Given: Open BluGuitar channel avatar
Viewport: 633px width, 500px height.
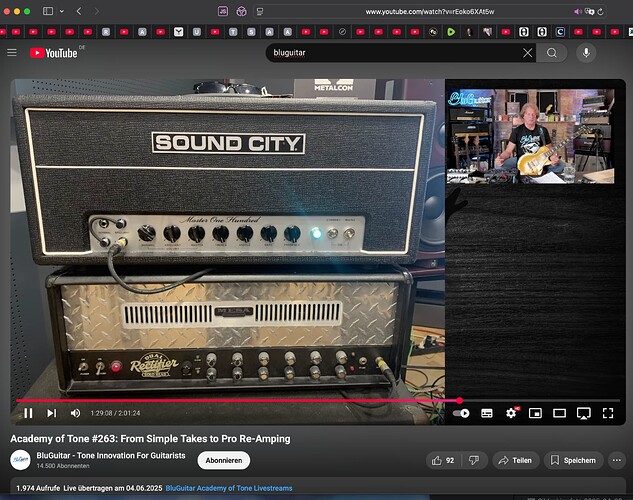Looking at the screenshot, I should tap(20, 460).
